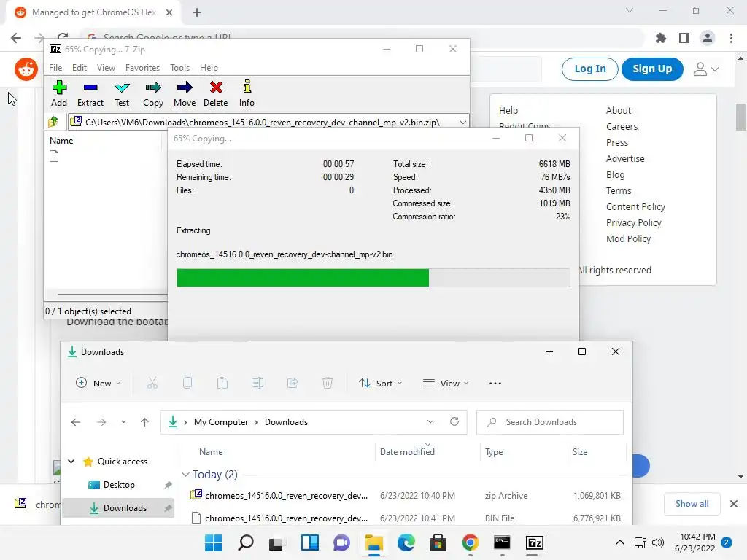
Task: Collapse Quick access tree node
Action: click(71, 462)
